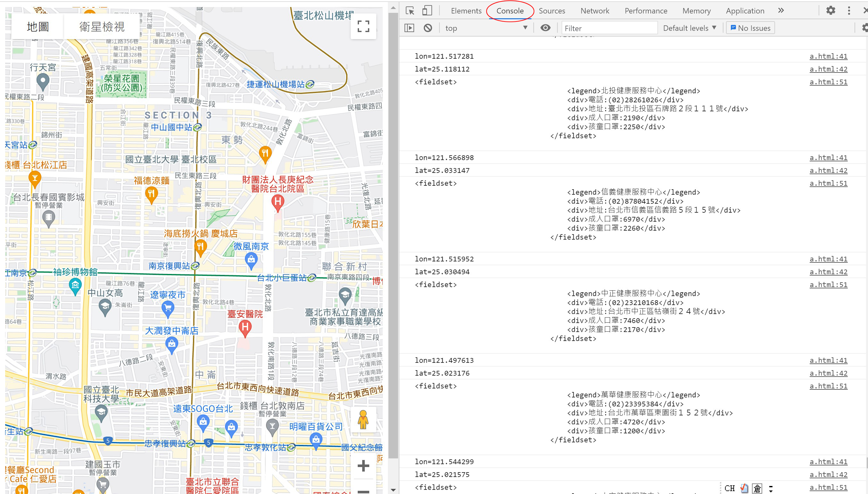This screenshot has width=868, height=494.
Task: Click the 台北長春國賓影城 cinema marker
Action: click(x=48, y=218)
